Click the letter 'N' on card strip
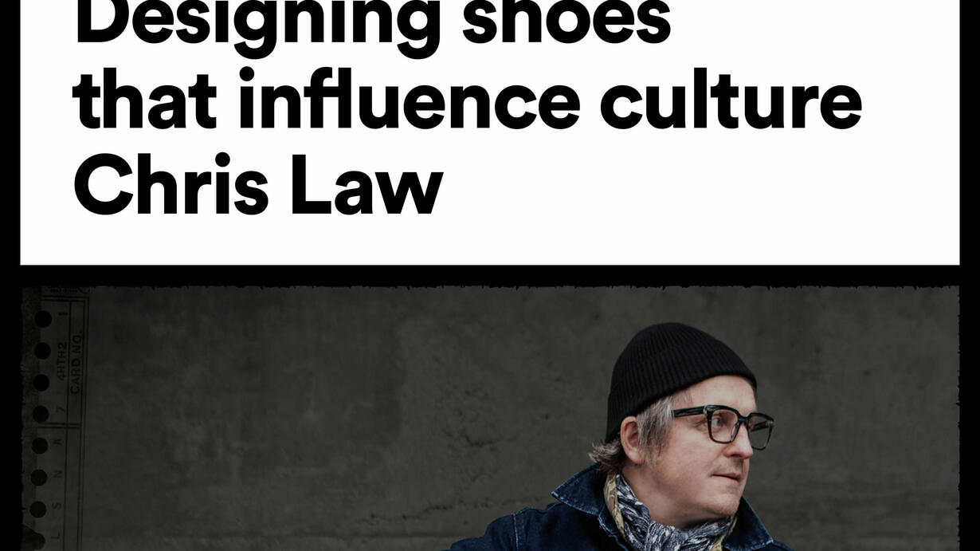 58,474
